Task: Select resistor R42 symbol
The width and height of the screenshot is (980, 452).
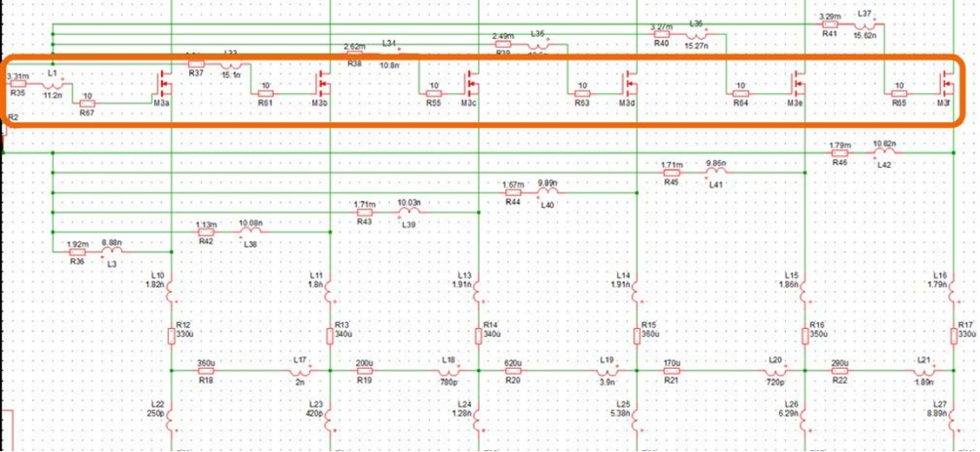Action: click(x=206, y=231)
